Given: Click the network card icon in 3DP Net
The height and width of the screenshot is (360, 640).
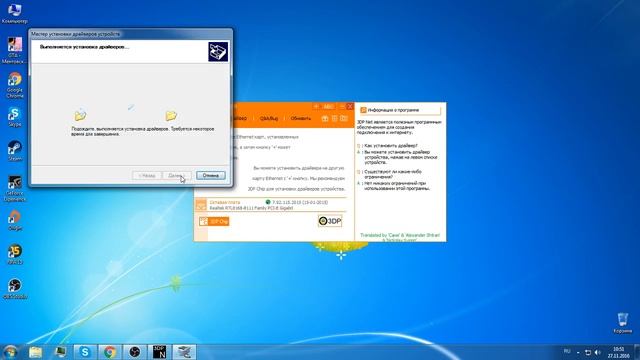Looking at the screenshot, I should tap(201, 205).
